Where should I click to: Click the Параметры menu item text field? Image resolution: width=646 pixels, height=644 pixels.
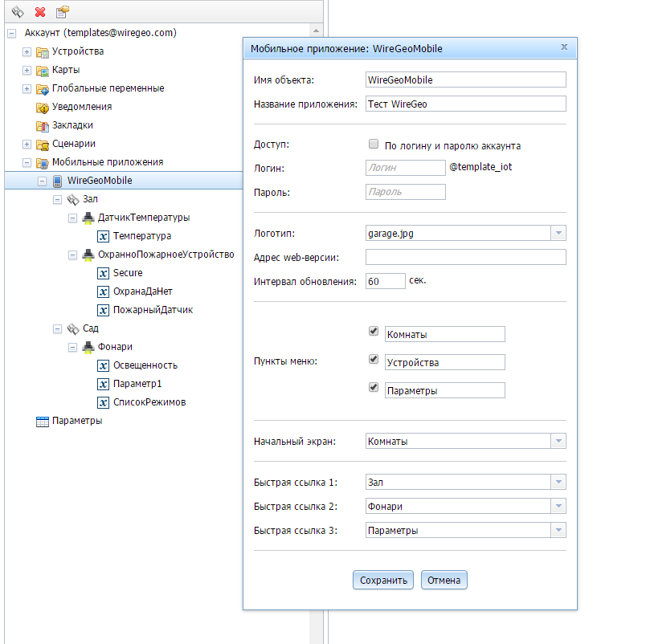445,390
